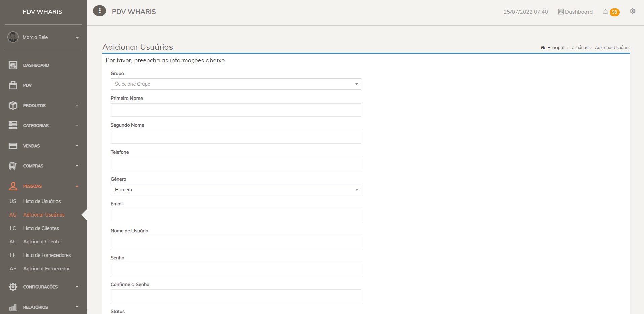This screenshot has height=314, width=644.
Task: Click the Dashboard sidebar icon
Action: coord(13,65)
